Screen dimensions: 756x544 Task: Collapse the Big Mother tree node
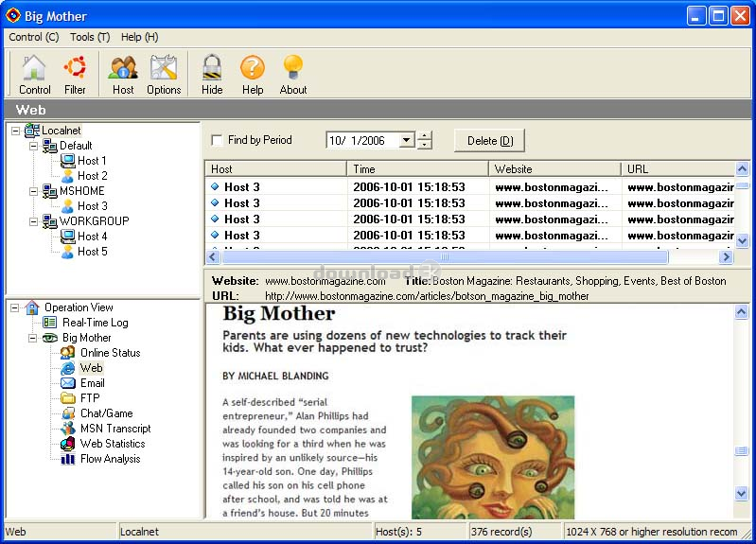pyautogui.click(x=34, y=338)
